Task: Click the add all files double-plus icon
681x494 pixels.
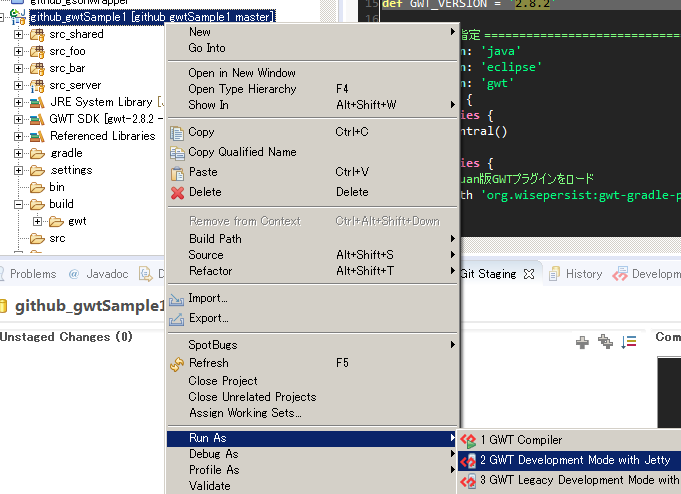Action: coord(605,342)
